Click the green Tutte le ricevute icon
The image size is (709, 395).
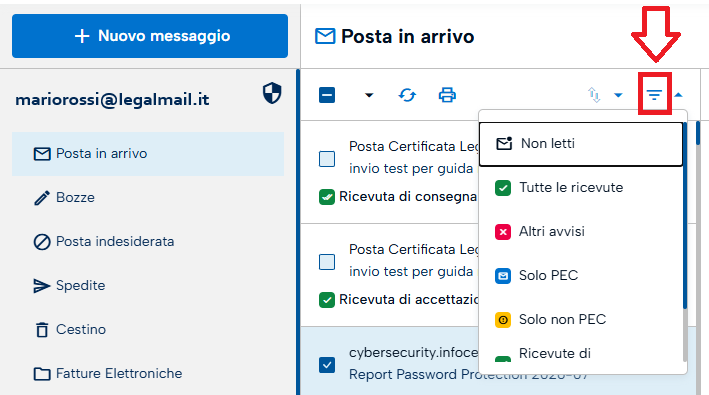(x=503, y=188)
